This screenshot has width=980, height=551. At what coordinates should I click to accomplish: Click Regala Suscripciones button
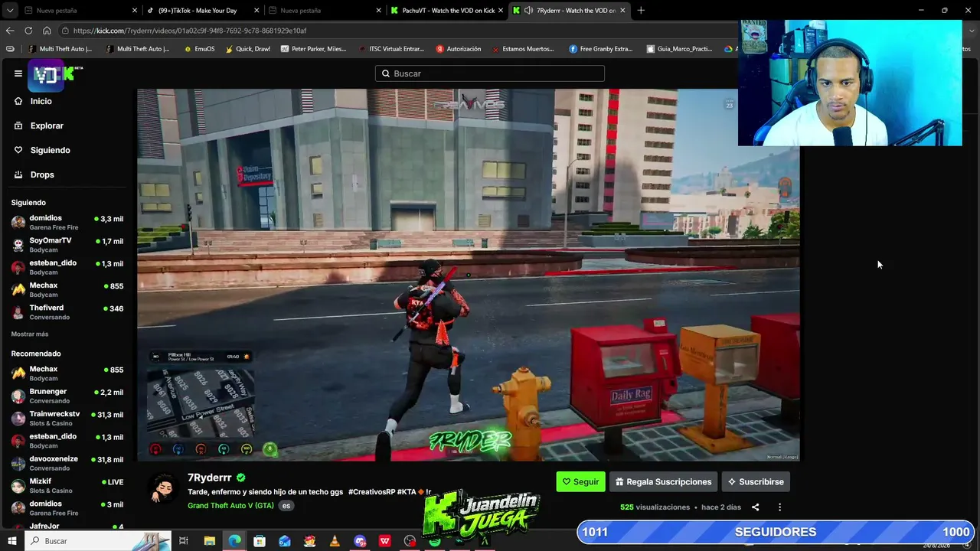(x=663, y=481)
